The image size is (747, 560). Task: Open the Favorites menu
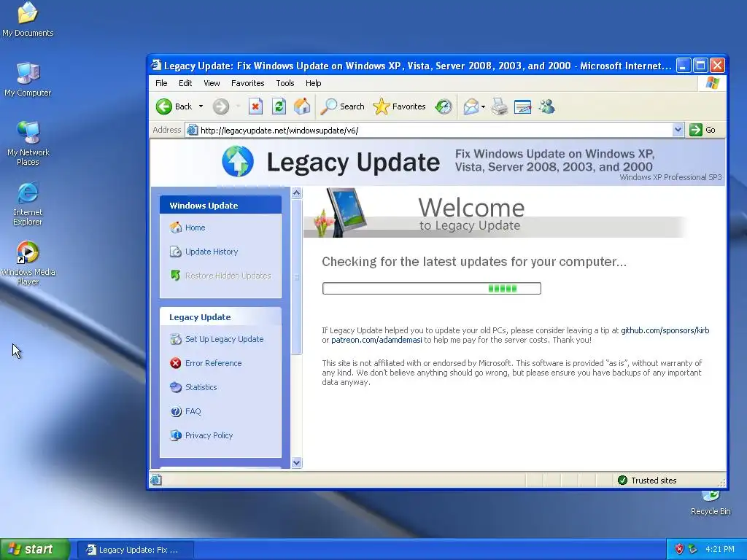[x=248, y=83]
